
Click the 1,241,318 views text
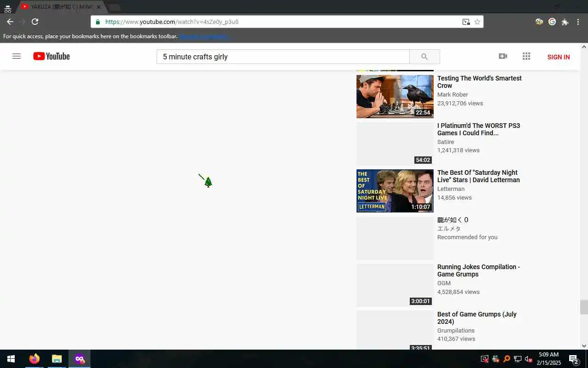click(x=458, y=150)
